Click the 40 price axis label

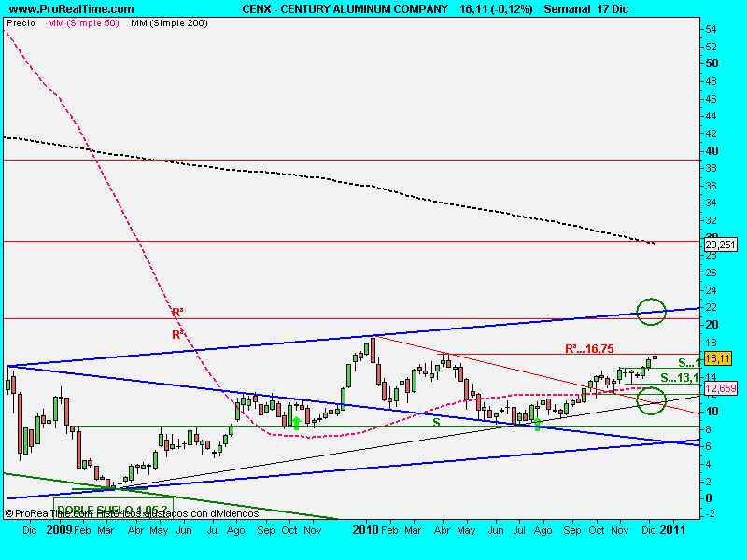coord(712,151)
